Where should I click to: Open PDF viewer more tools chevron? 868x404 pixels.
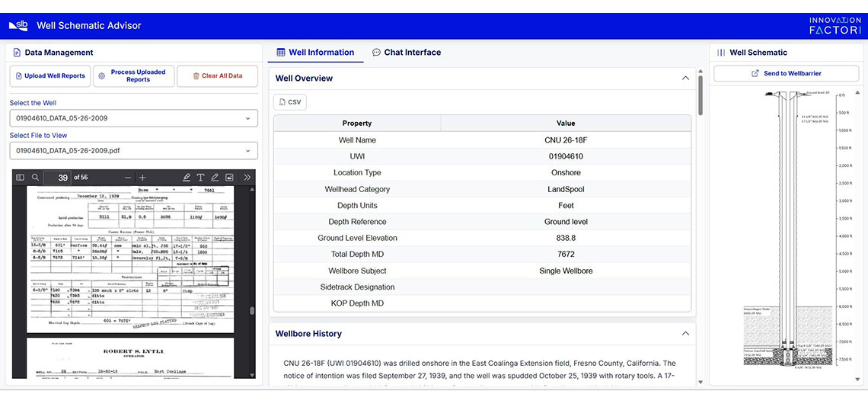247,178
